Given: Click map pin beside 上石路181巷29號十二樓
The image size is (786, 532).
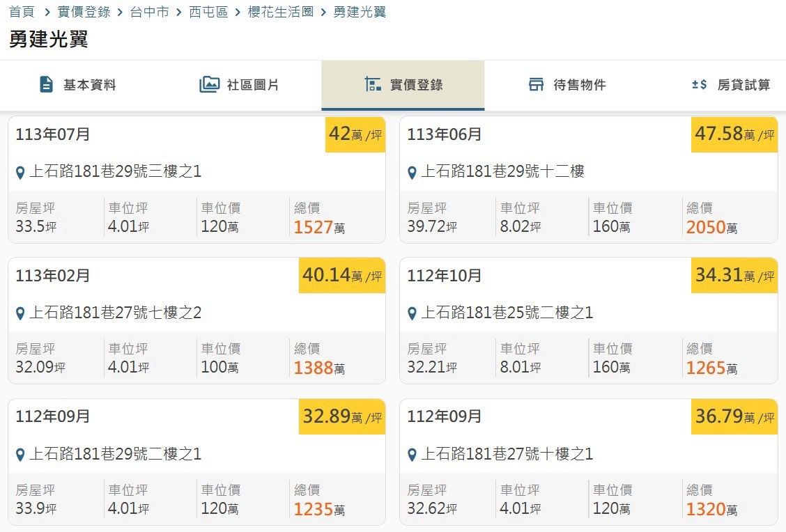Looking at the screenshot, I should point(412,172).
